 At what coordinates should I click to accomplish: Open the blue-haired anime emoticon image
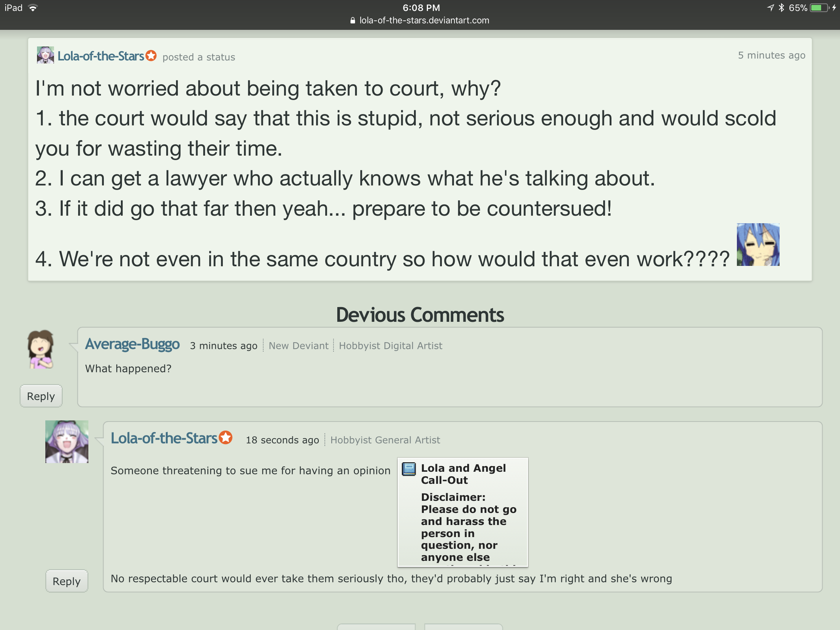(x=758, y=244)
